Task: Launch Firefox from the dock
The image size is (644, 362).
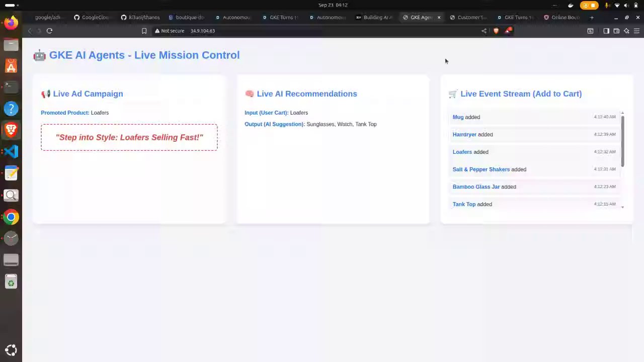Action: [x=11, y=23]
